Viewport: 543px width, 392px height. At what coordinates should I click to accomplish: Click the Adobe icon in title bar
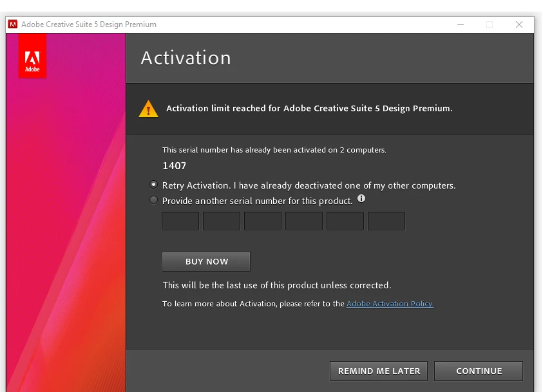click(13, 24)
